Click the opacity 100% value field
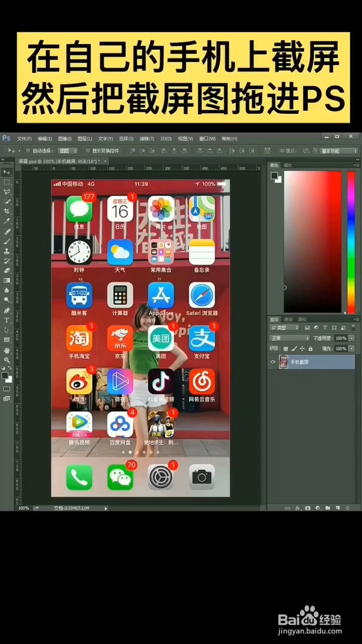This screenshot has width=362, height=644. click(x=341, y=338)
